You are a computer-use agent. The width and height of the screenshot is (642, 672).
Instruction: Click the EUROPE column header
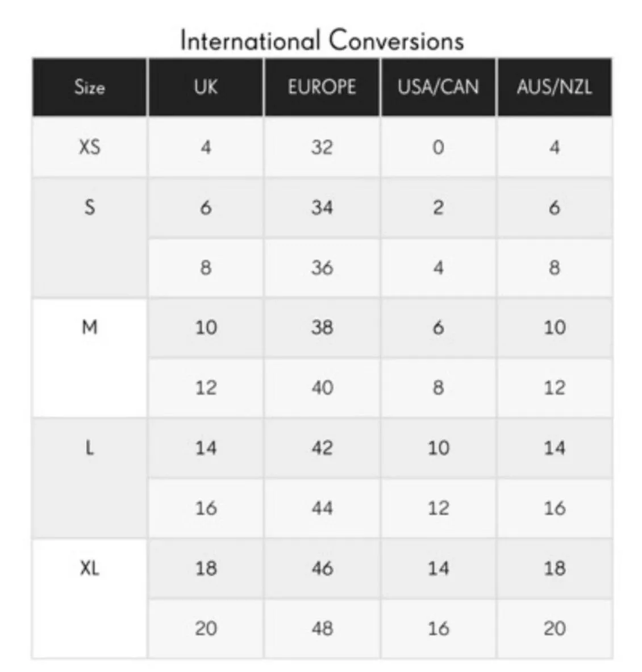tap(322, 88)
